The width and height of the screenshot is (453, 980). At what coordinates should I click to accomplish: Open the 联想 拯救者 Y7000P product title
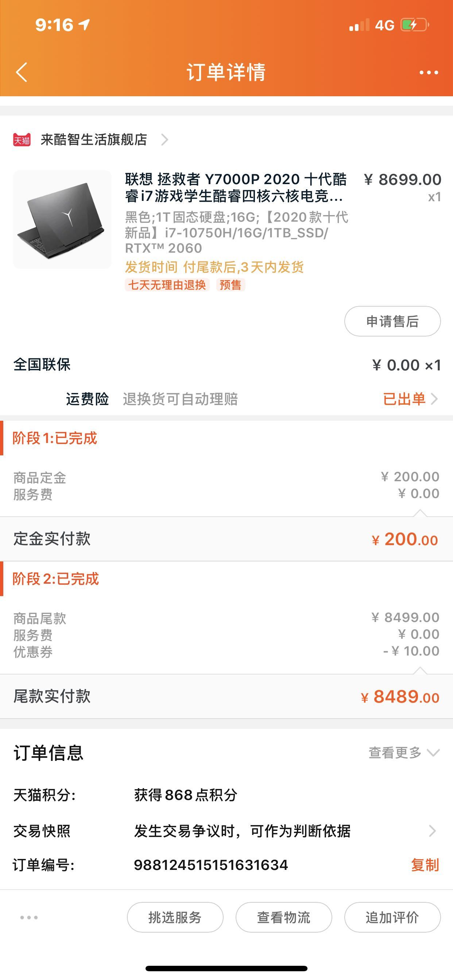pyautogui.click(x=236, y=187)
